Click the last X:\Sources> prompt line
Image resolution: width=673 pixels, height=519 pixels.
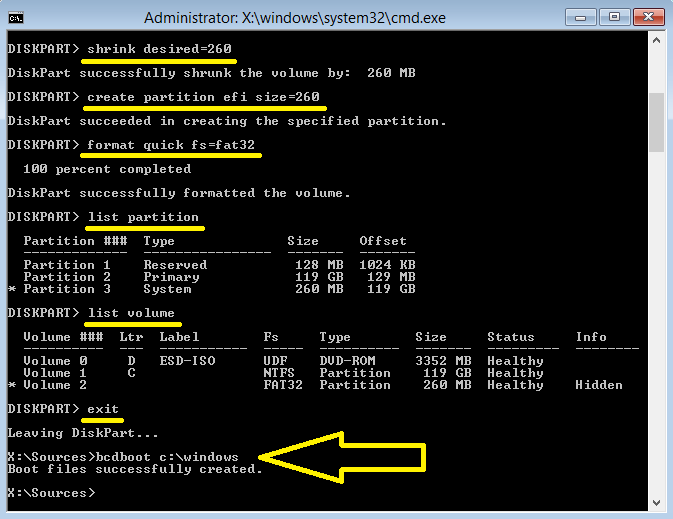(50, 493)
